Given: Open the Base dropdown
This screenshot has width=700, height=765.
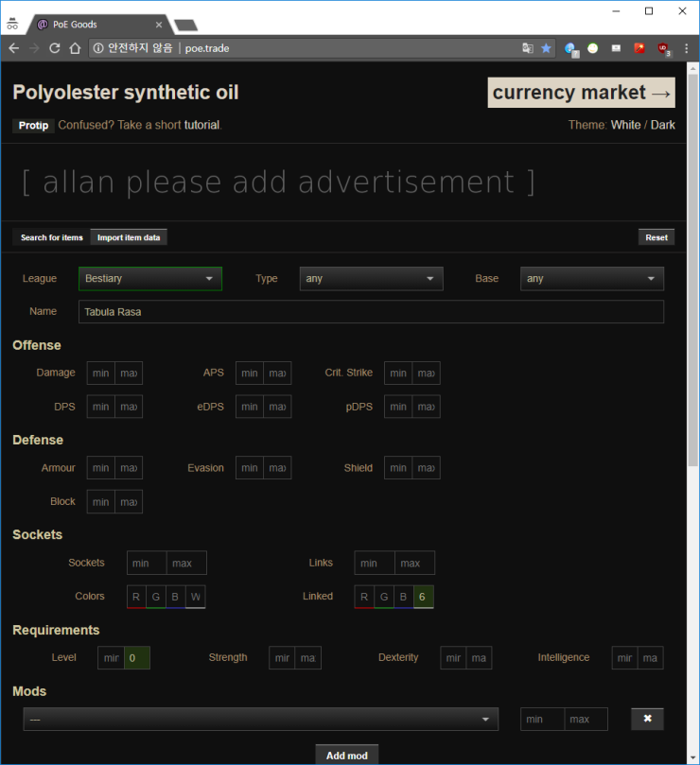Looking at the screenshot, I should [x=592, y=279].
